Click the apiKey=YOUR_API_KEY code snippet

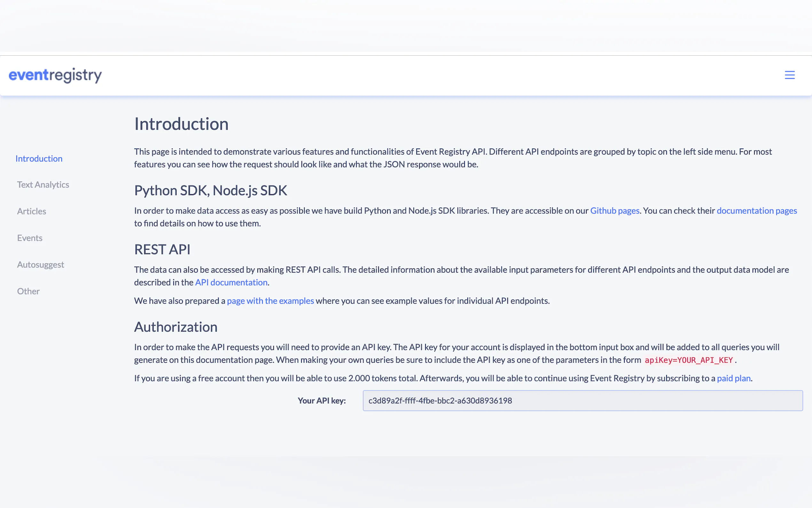click(x=689, y=360)
